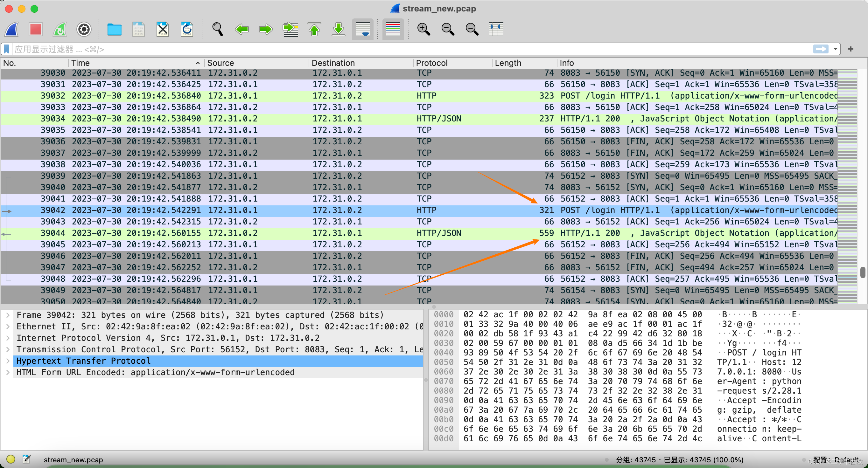Click the resize columns icon

click(496, 29)
